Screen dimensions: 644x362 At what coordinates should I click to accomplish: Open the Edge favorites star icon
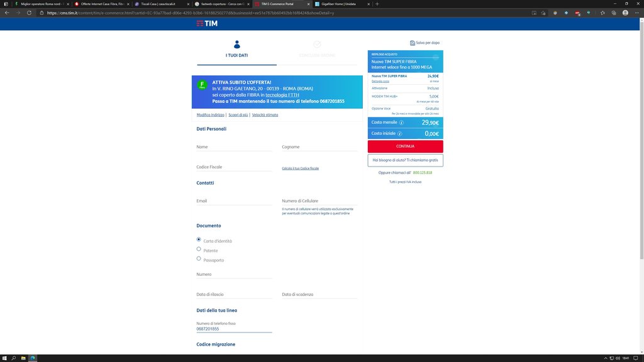pos(602,13)
